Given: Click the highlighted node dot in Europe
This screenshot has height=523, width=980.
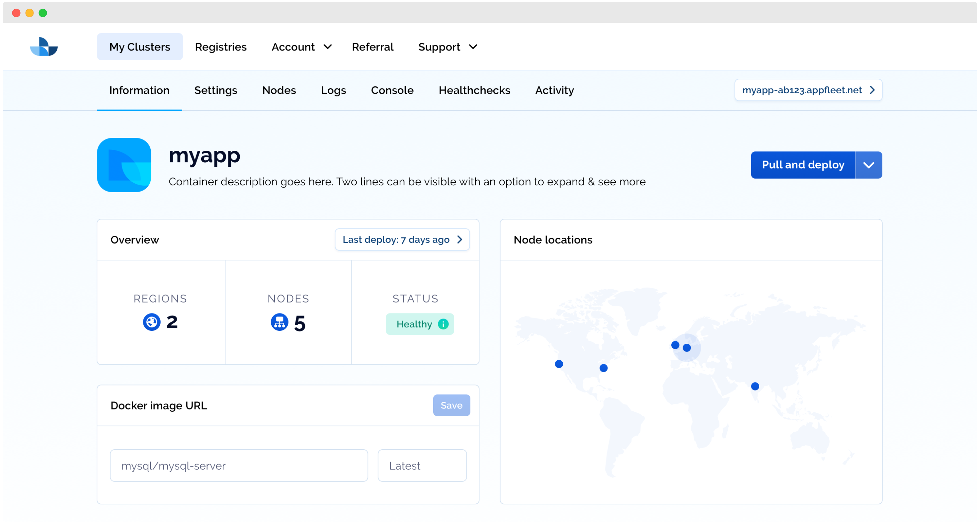Looking at the screenshot, I should [687, 348].
